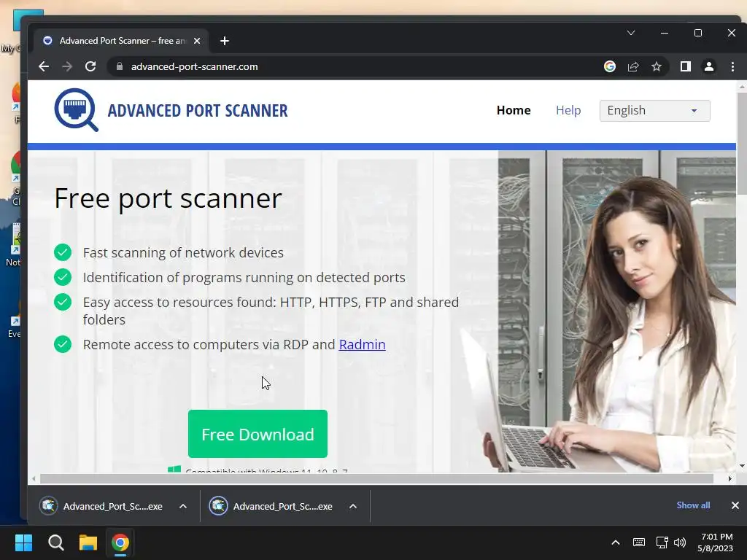Click the file icon of first download
This screenshot has width=747, height=560.
[x=49, y=506]
